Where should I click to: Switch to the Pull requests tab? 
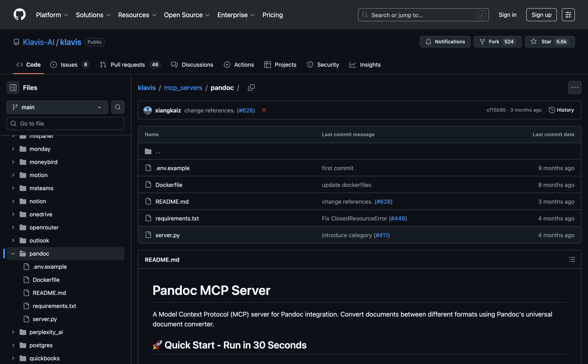tap(128, 65)
